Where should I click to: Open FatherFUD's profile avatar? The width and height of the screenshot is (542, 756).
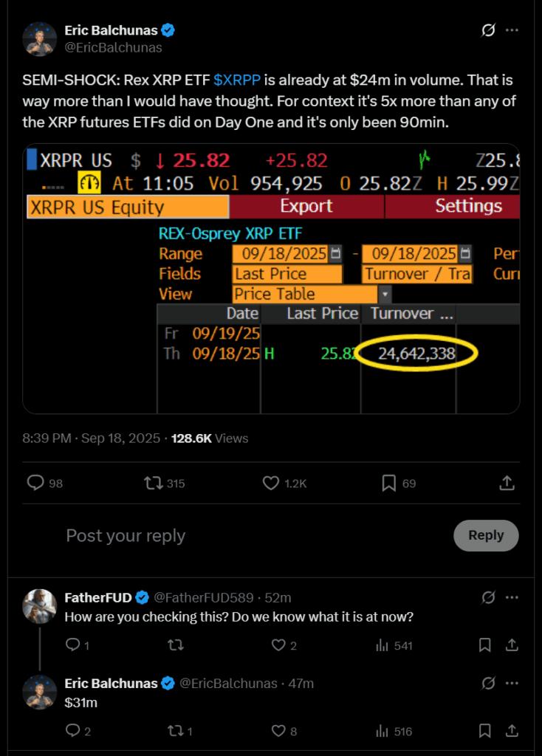coord(39,607)
